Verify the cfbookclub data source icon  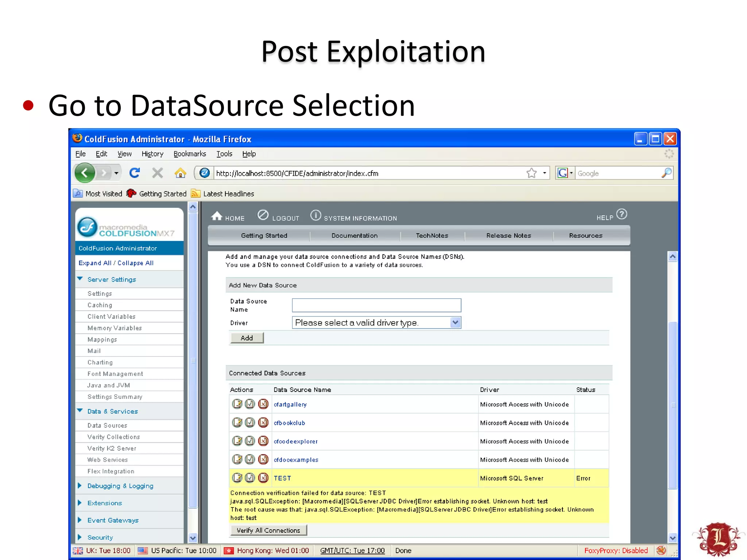pos(250,423)
